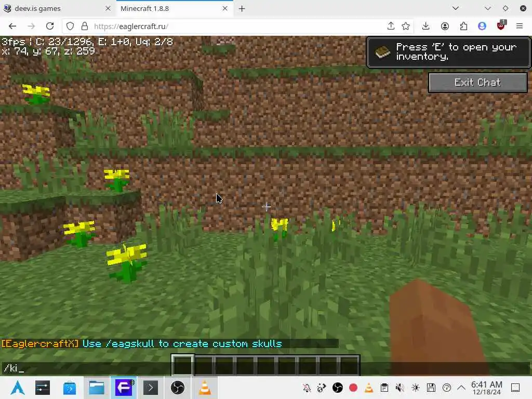Open the application launcher in the taskbar
The height and width of the screenshot is (399, 532).
(17, 388)
